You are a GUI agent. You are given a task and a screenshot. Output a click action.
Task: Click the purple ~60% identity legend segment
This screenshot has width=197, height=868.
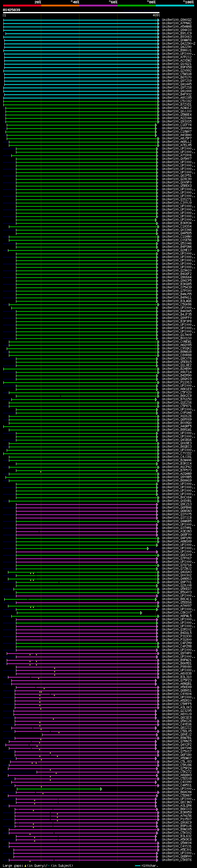coord(98,6)
